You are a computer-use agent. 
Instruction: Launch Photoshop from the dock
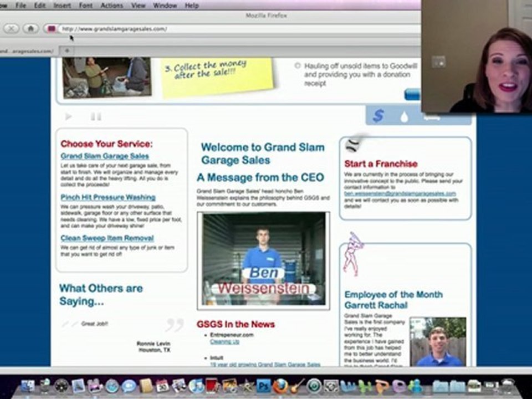(x=264, y=386)
